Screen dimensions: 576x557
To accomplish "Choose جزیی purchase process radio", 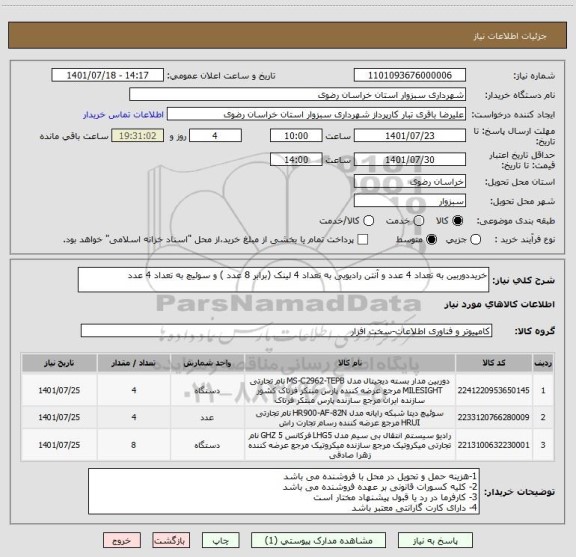I will (x=475, y=240).
